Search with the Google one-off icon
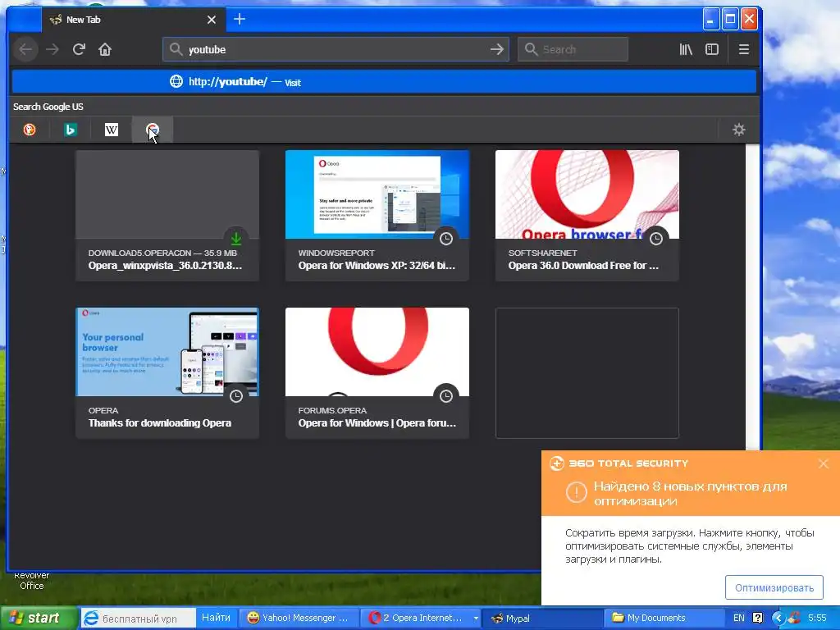This screenshot has height=630, width=840. pos(153,130)
